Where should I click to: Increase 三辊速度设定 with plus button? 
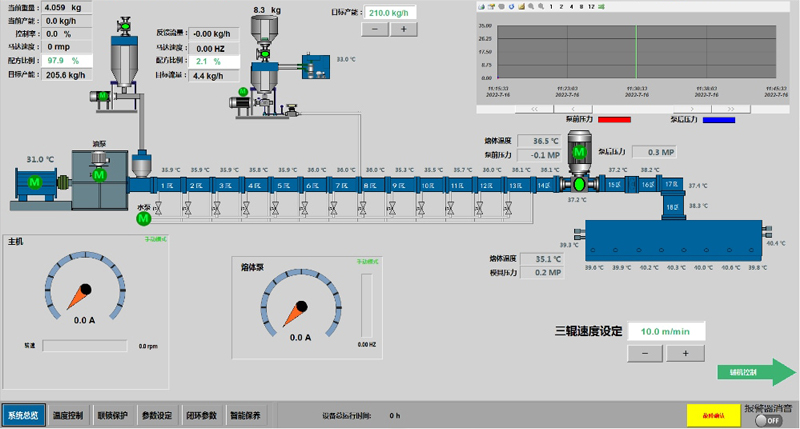[x=685, y=354]
